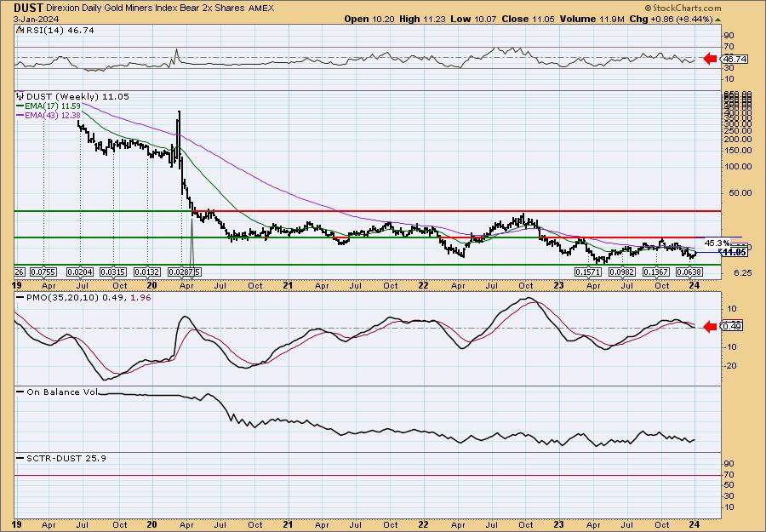
Task: Click the black PMO legend line marker
Action: 20,298
